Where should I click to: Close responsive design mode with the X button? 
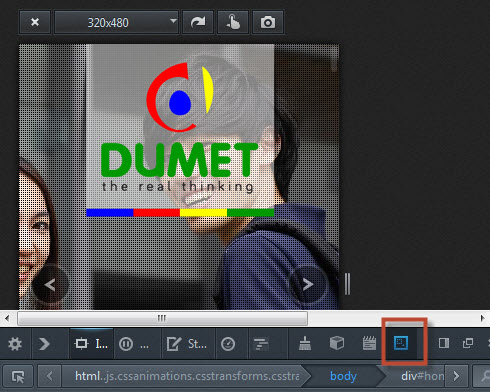point(35,22)
